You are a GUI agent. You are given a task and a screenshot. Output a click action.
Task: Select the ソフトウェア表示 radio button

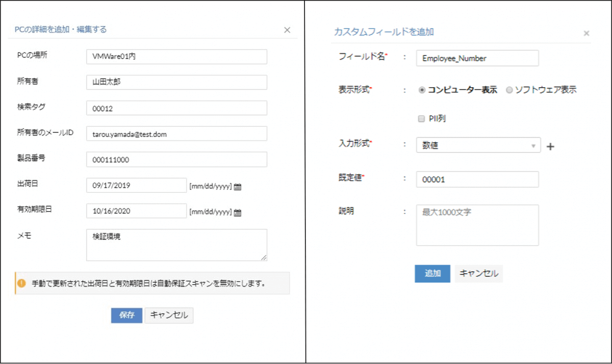click(x=509, y=90)
